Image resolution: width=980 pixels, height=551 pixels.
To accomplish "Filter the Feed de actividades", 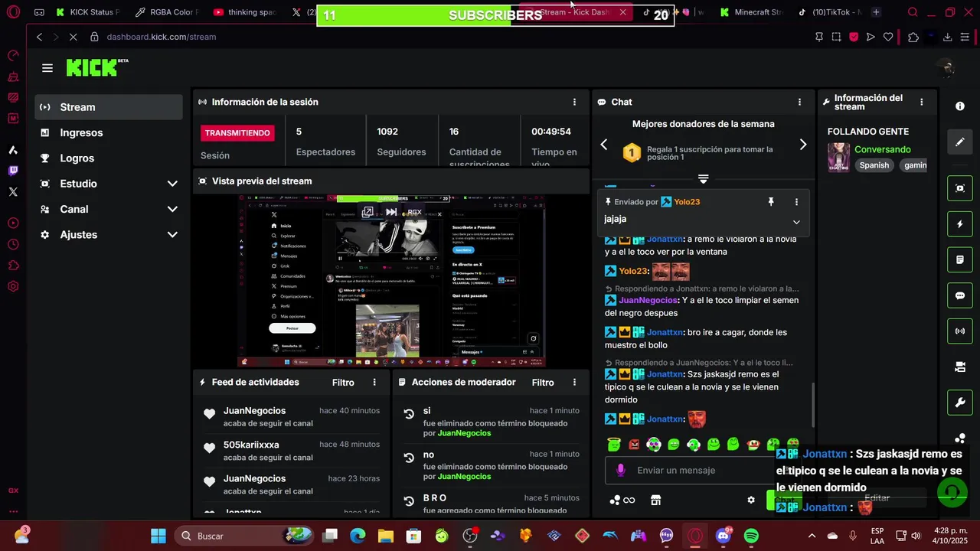I will (x=343, y=382).
